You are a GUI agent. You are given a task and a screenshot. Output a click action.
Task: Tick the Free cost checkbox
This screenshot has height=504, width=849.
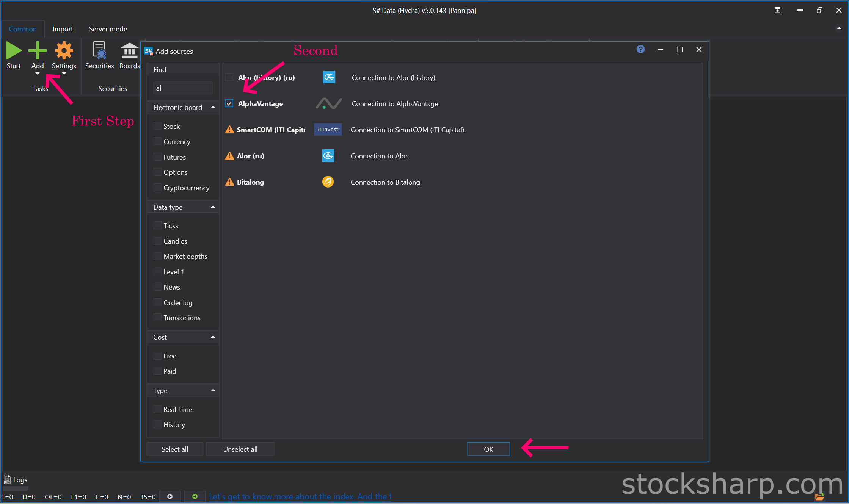pos(157,356)
